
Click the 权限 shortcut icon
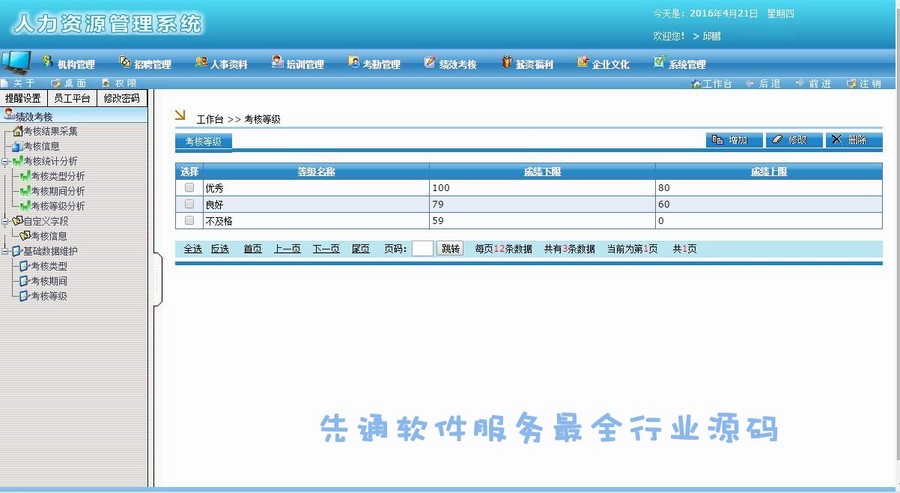coord(106,83)
